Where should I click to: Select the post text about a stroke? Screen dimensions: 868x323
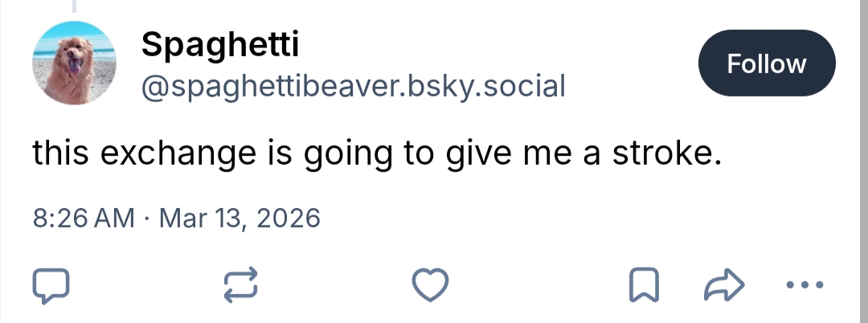pos(374,154)
